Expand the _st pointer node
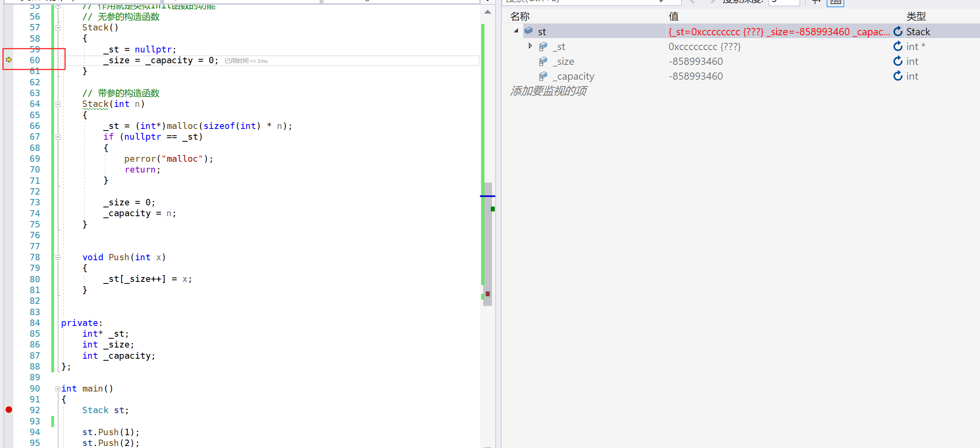980x448 pixels. click(530, 46)
